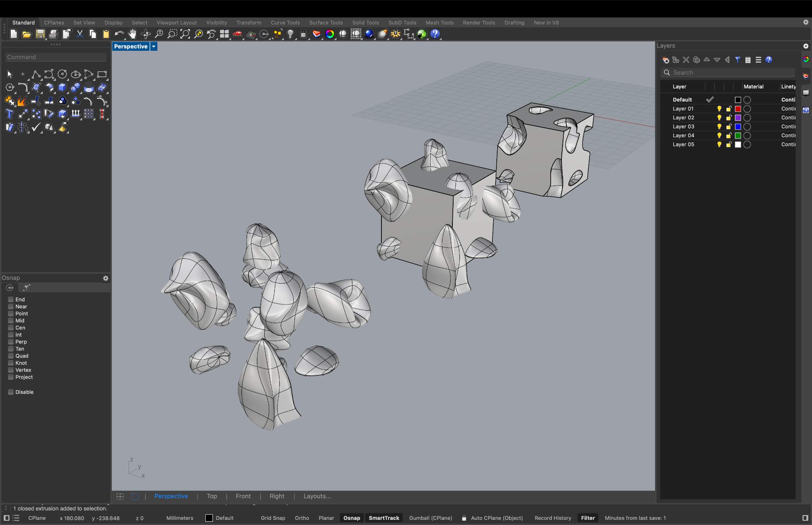Switch to the Top viewport tab
This screenshot has width=812, height=525.
pyautogui.click(x=212, y=496)
